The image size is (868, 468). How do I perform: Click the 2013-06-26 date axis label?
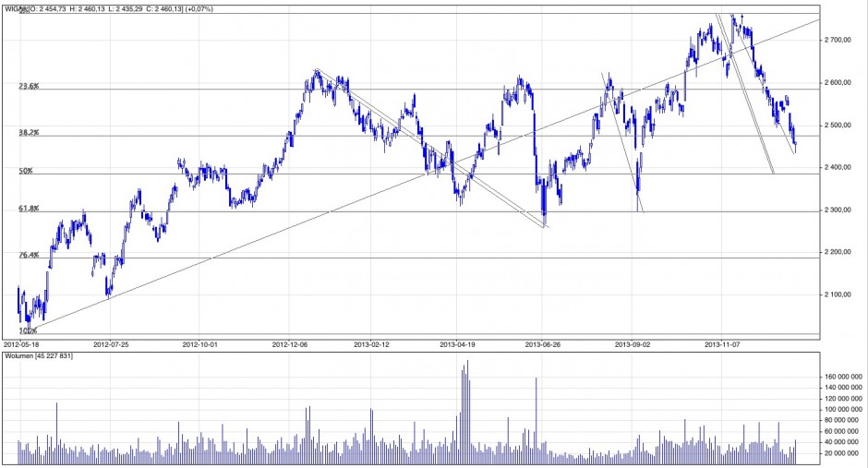click(544, 343)
